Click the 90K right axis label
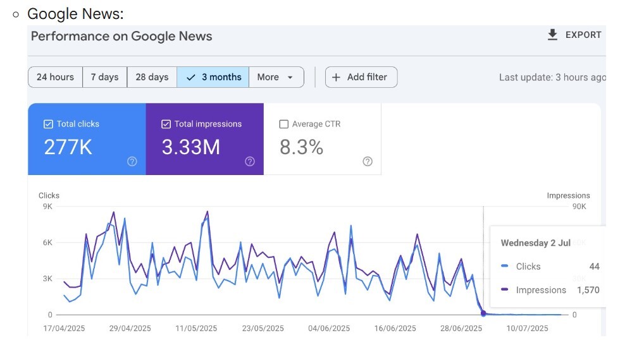The image size is (644, 340). pos(579,206)
